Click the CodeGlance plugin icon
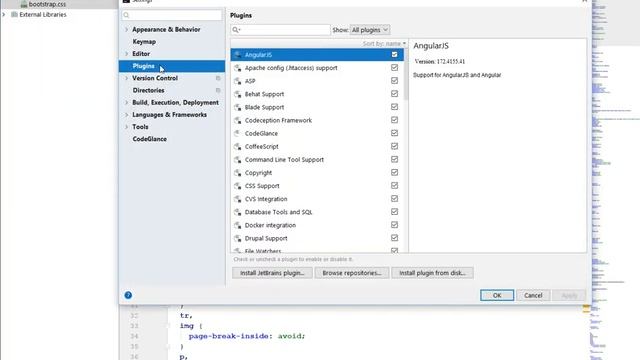Viewport: 640px width, 360px height. click(x=238, y=133)
